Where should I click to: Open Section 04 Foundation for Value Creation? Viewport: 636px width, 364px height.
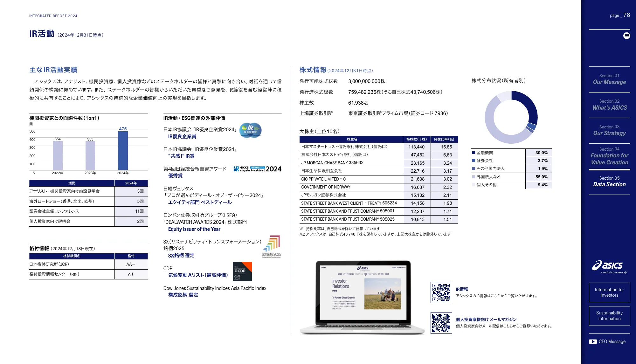pyautogui.click(x=609, y=156)
